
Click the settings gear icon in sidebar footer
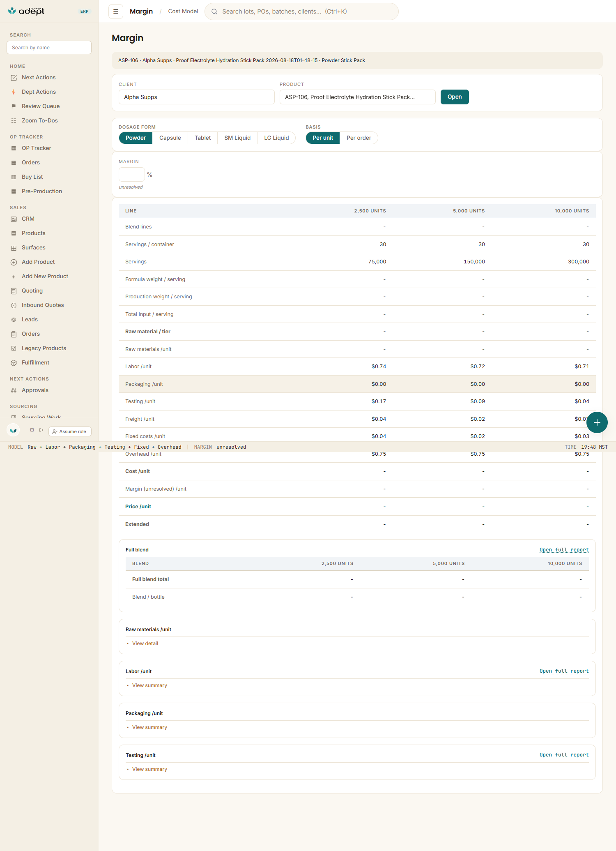click(32, 430)
